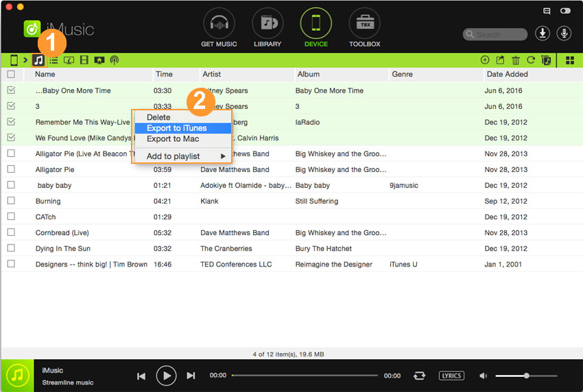
Task: Click the export share icon in toolbar
Action: [501, 60]
